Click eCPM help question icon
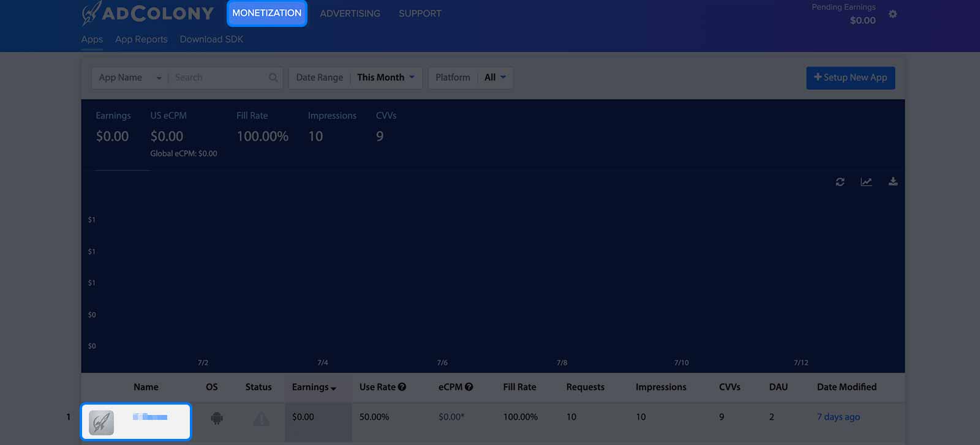The height and width of the screenshot is (445, 980). point(469,387)
